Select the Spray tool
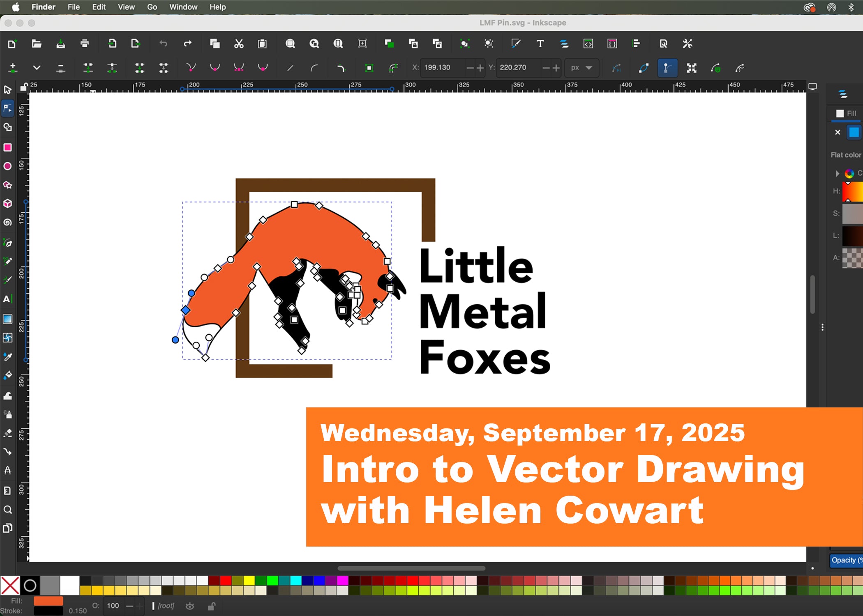Image resolution: width=863 pixels, height=616 pixels. [x=7, y=414]
